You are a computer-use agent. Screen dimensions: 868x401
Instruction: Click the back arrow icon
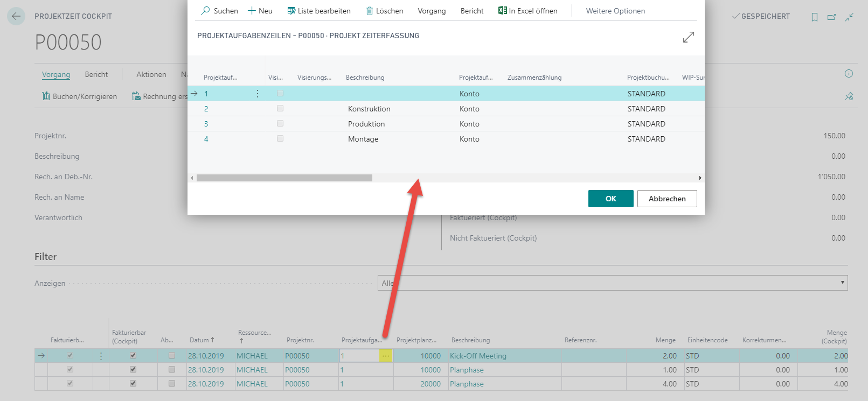(16, 16)
